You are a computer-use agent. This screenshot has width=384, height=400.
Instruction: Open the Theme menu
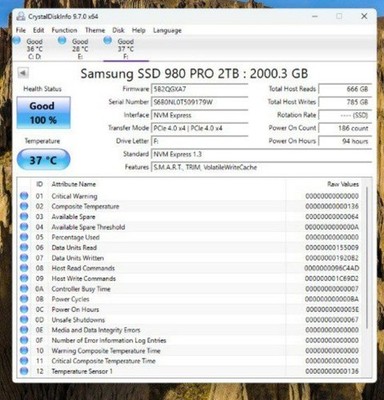click(95, 30)
